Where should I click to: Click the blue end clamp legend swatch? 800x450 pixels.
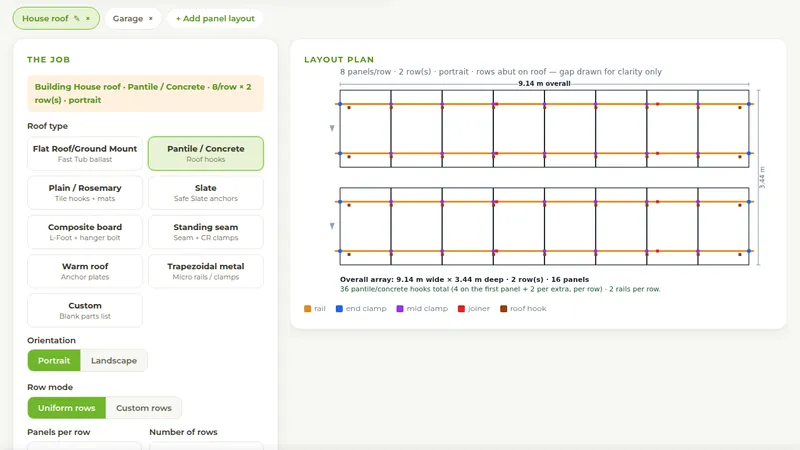coord(339,309)
